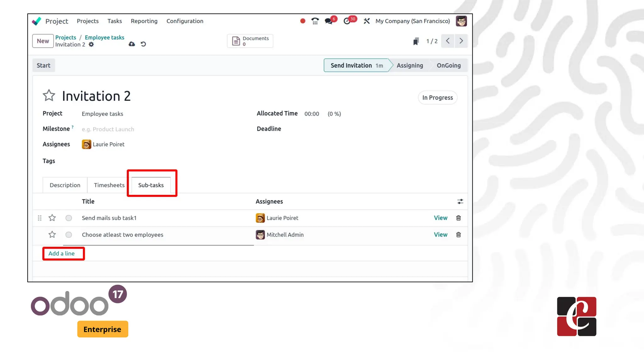Switch to the Timesheets tab

click(109, 185)
